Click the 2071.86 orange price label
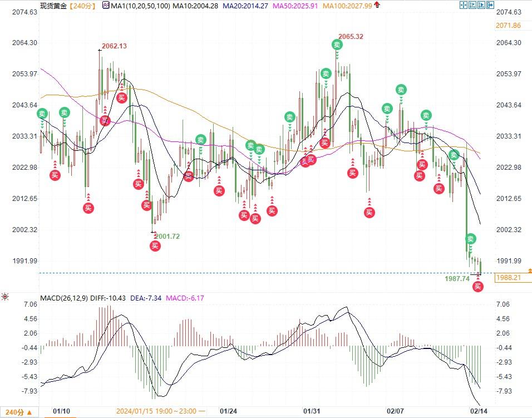This screenshot has height=418, width=532. (x=508, y=26)
